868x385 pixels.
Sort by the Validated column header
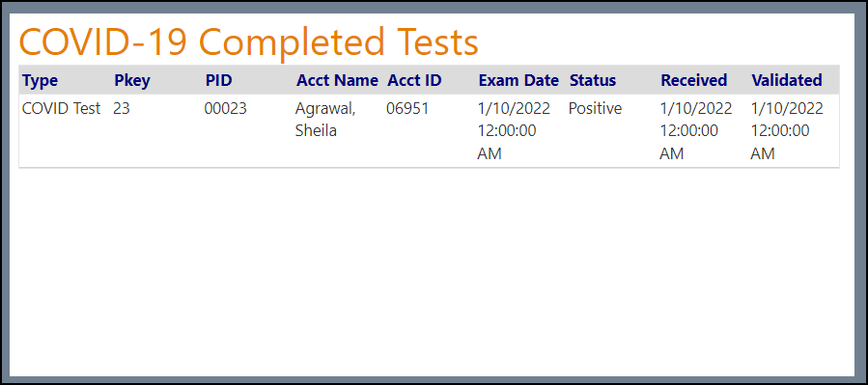point(786,81)
